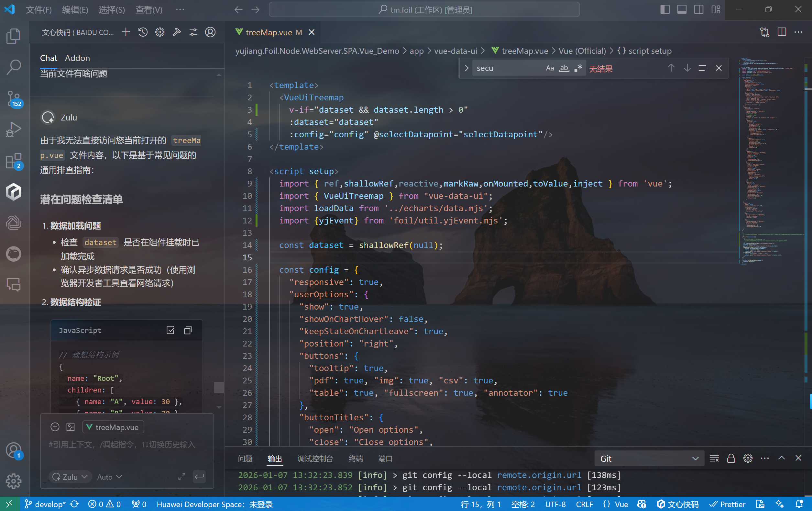The image size is (812, 511).
Task: Toggle regular expression search in find widget
Action: click(x=578, y=68)
